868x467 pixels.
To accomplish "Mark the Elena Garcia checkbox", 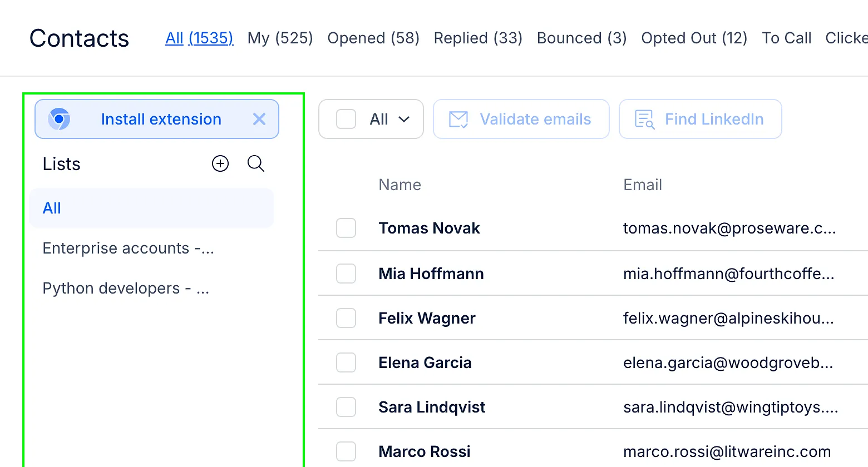I will 346,362.
